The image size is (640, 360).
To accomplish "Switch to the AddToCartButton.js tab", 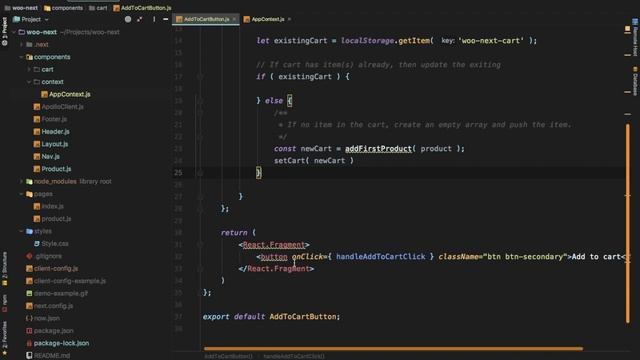I will pyautogui.click(x=205, y=19).
